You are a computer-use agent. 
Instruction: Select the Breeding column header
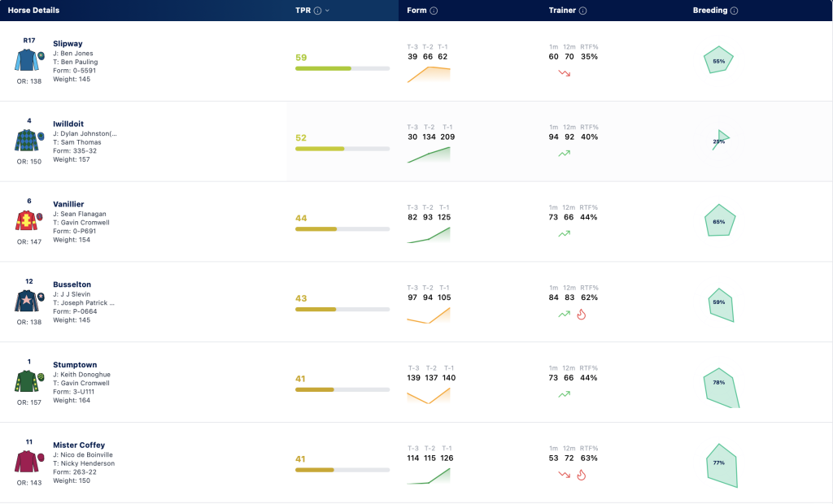[709, 11]
